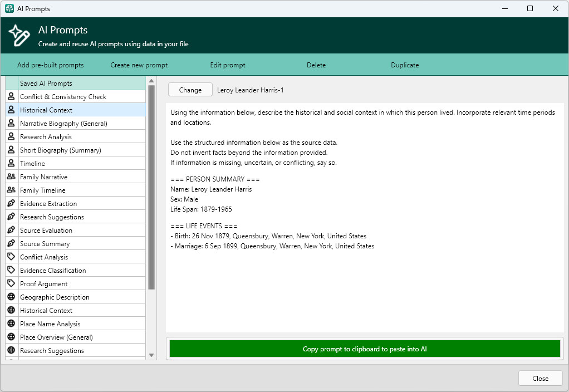Click the person icon beside Narrative Biography (General)

click(11, 123)
